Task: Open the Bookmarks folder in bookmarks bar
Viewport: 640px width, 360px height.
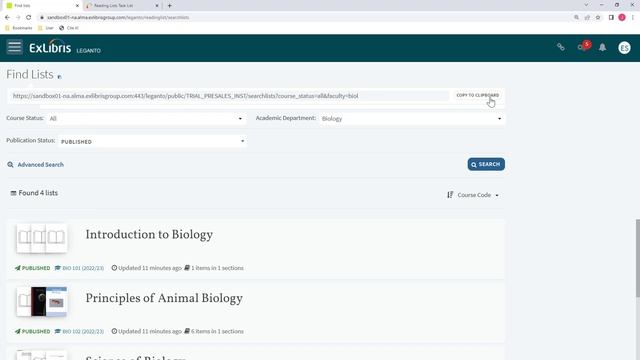Action: (x=18, y=28)
